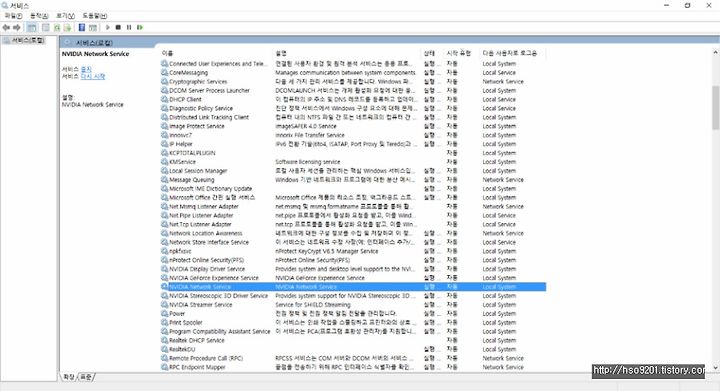The width and height of the screenshot is (720, 391).
Task: Select Remote Procedure Call (RPC) row
Action: [x=353, y=358]
